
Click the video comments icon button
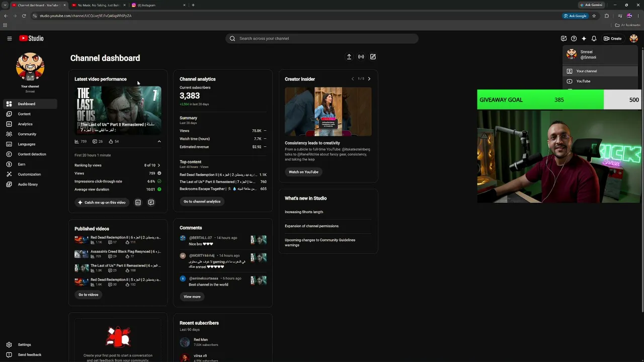click(151, 203)
